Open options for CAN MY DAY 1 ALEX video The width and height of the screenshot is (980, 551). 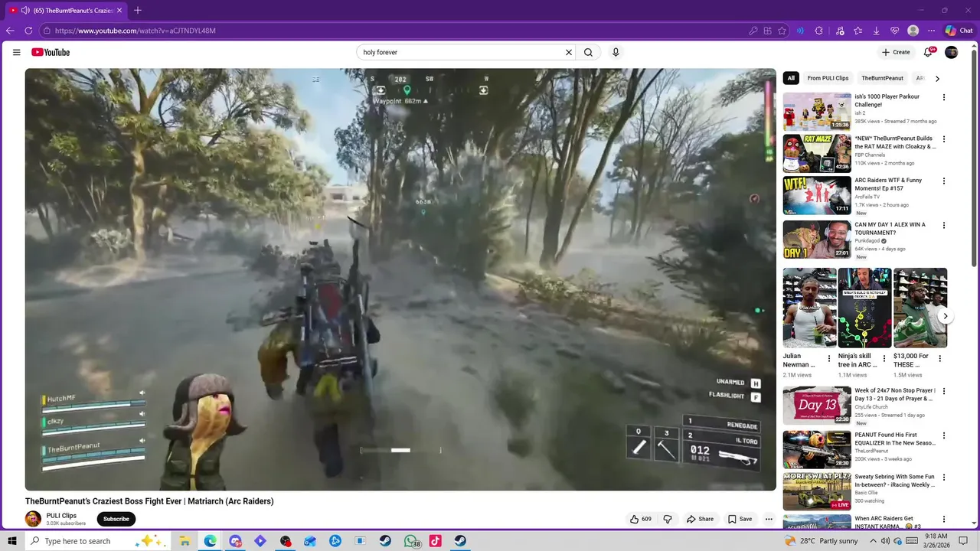[x=944, y=226]
